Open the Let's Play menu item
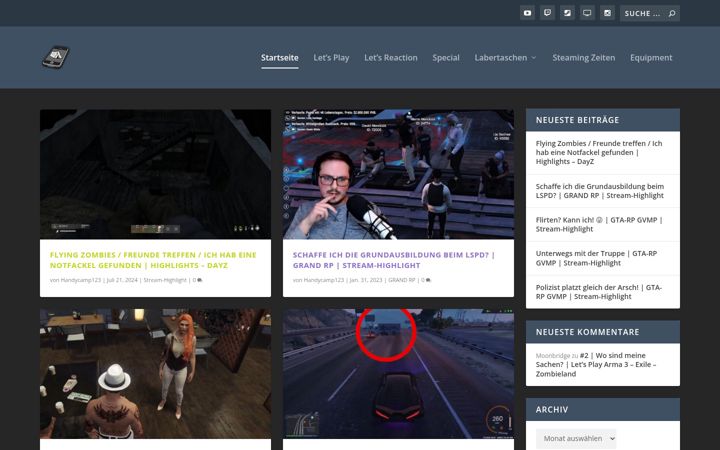Image resolution: width=720 pixels, height=450 pixels. (331, 57)
